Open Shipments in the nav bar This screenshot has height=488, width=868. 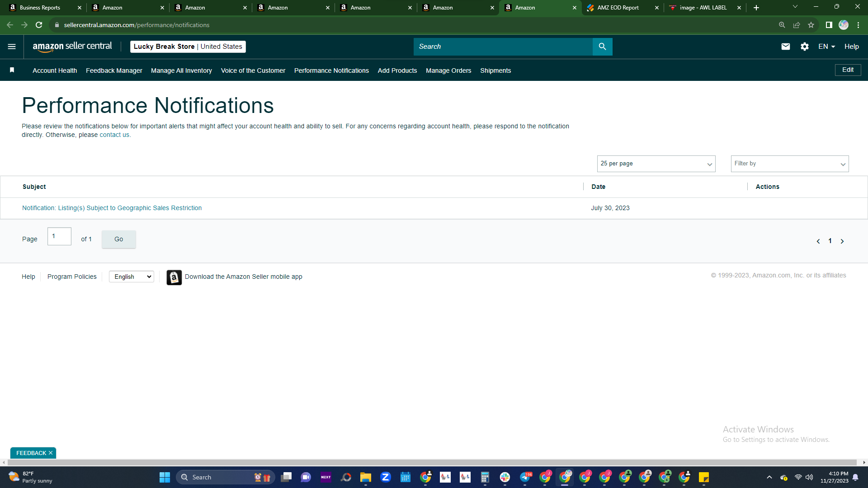tap(495, 70)
